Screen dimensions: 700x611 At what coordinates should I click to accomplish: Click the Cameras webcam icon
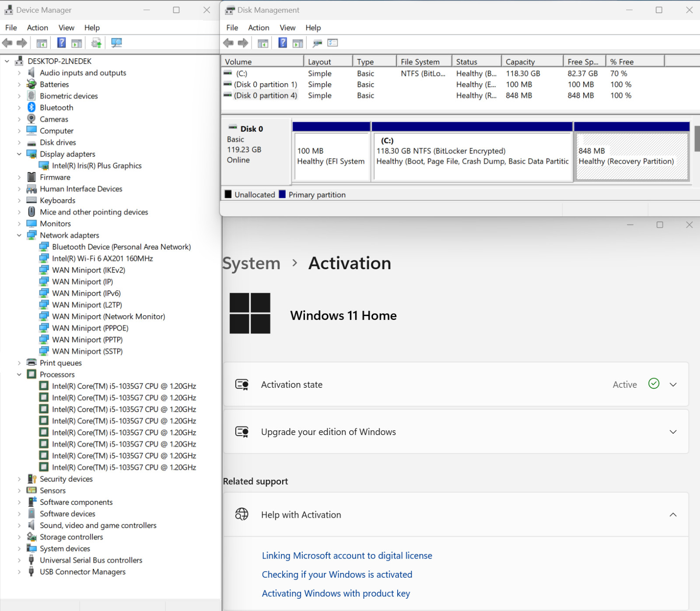point(31,119)
